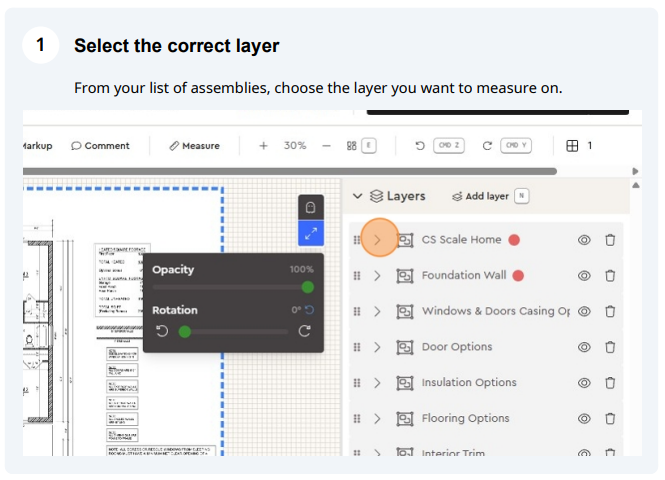Delete the Door Options layer
The height and width of the screenshot is (480, 665).
610,347
